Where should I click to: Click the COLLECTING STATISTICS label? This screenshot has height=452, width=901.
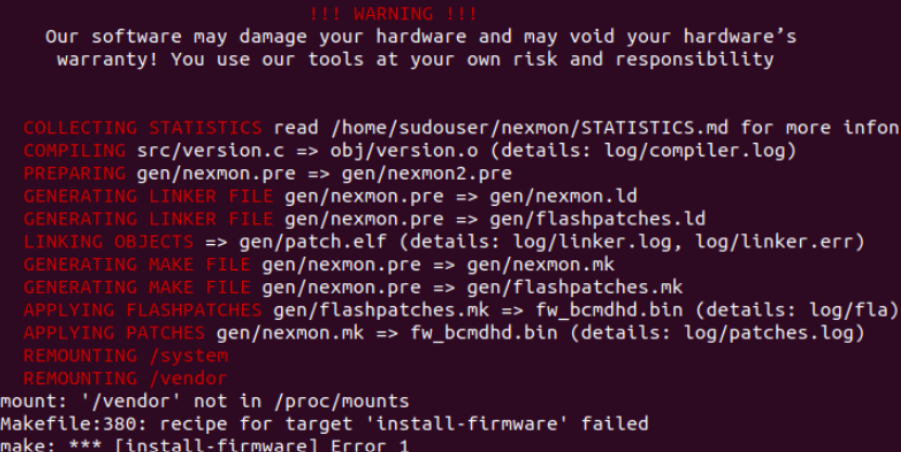143,128
